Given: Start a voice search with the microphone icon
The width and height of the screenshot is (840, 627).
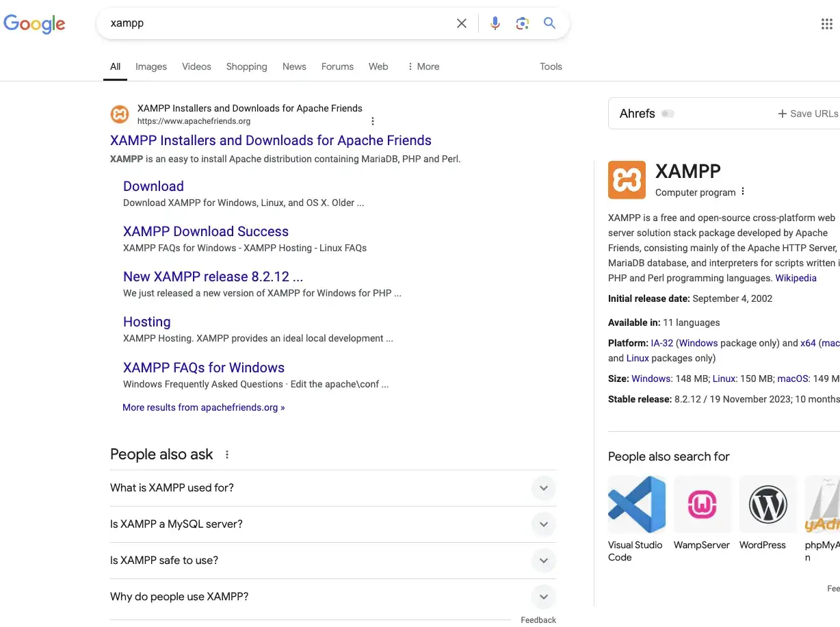Looking at the screenshot, I should (495, 23).
